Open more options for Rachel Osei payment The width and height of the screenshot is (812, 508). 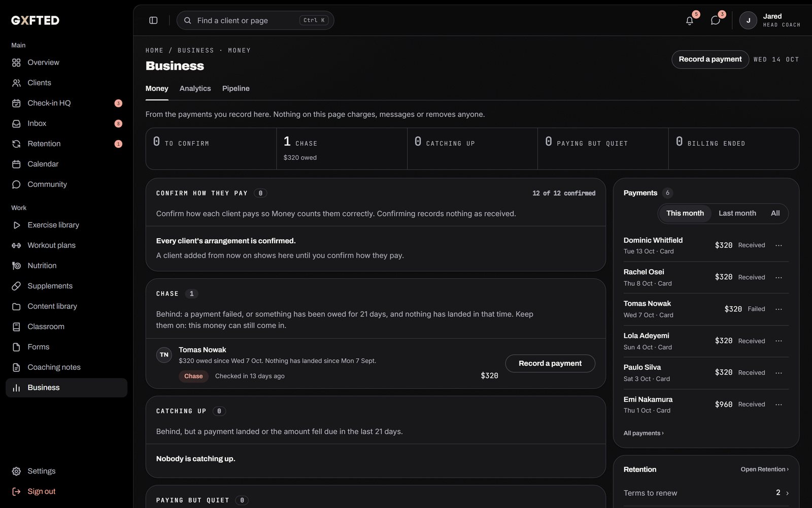point(779,277)
